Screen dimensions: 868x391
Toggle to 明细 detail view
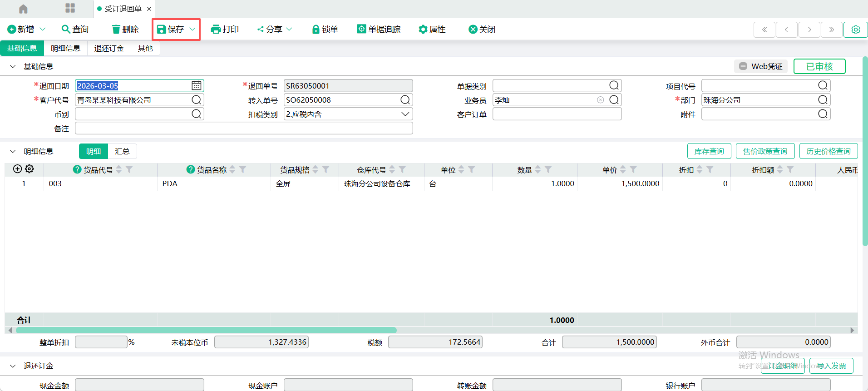[x=94, y=151]
